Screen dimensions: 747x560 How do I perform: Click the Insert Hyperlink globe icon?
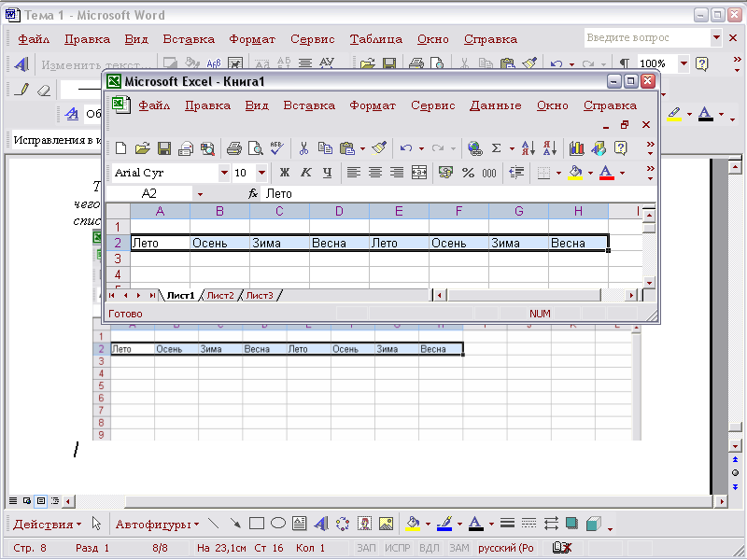point(474,148)
